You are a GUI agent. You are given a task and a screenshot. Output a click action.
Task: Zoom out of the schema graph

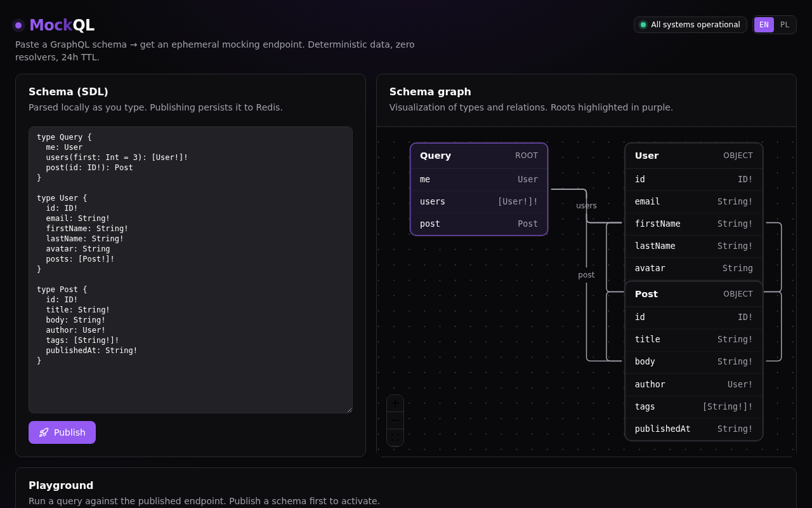395,420
